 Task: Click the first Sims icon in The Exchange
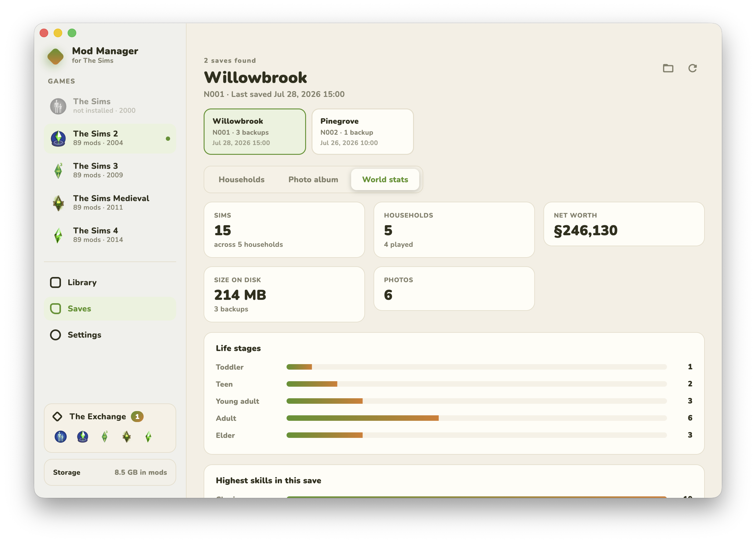click(x=61, y=436)
